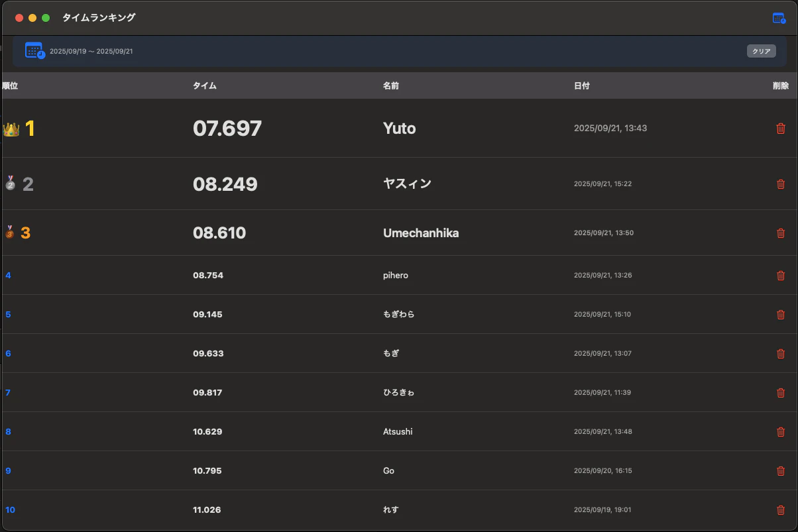
Task: Click date 2025/09/20, 16:15
Action: pos(603,471)
